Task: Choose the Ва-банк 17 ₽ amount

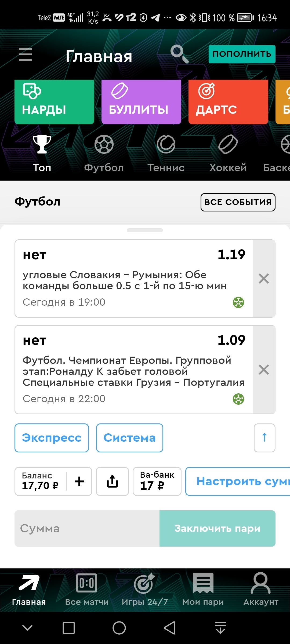Action: click(157, 481)
